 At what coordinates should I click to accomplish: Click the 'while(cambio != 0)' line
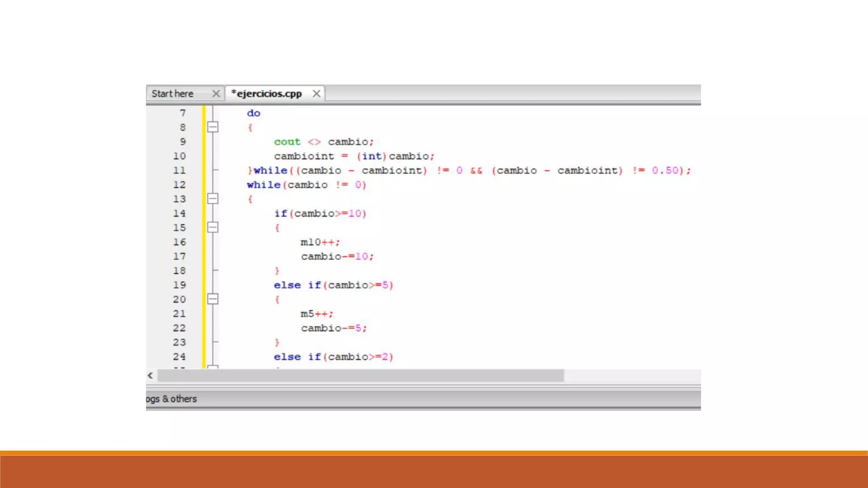pyautogui.click(x=306, y=185)
